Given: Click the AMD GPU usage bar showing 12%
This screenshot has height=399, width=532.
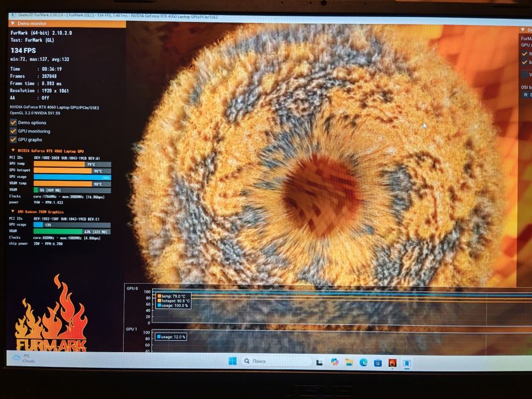Looking at the screenshot, I should pos(72,225).
